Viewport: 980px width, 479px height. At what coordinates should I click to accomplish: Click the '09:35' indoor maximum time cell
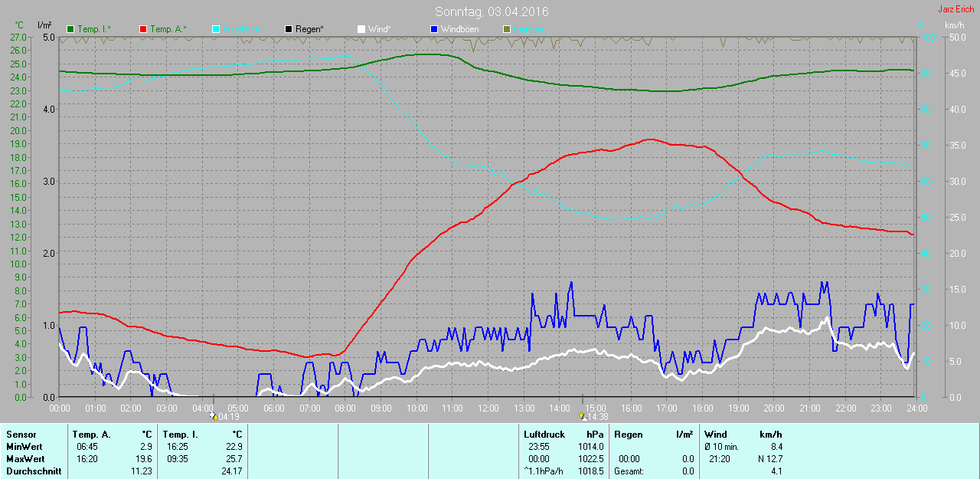coord(178,458)
